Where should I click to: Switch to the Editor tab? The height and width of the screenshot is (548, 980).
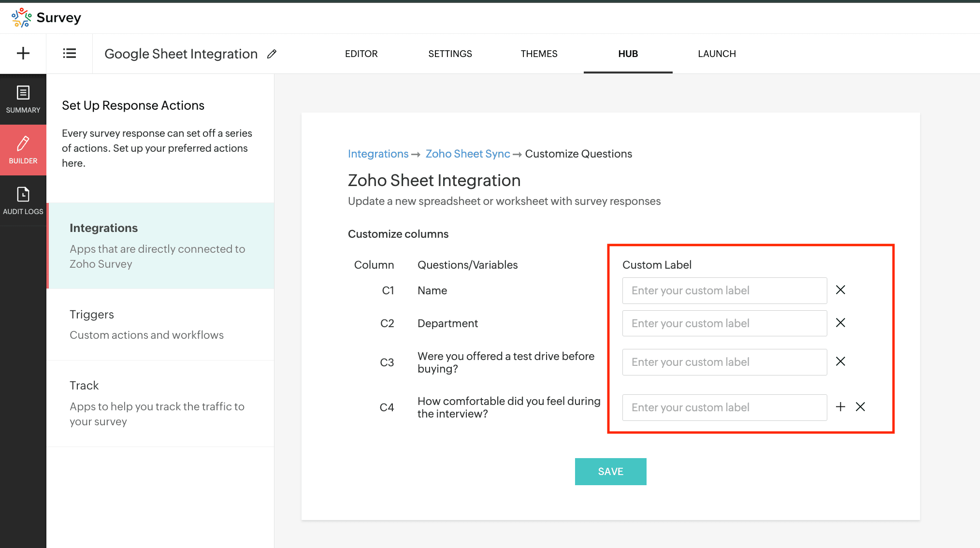coord(361,54)
